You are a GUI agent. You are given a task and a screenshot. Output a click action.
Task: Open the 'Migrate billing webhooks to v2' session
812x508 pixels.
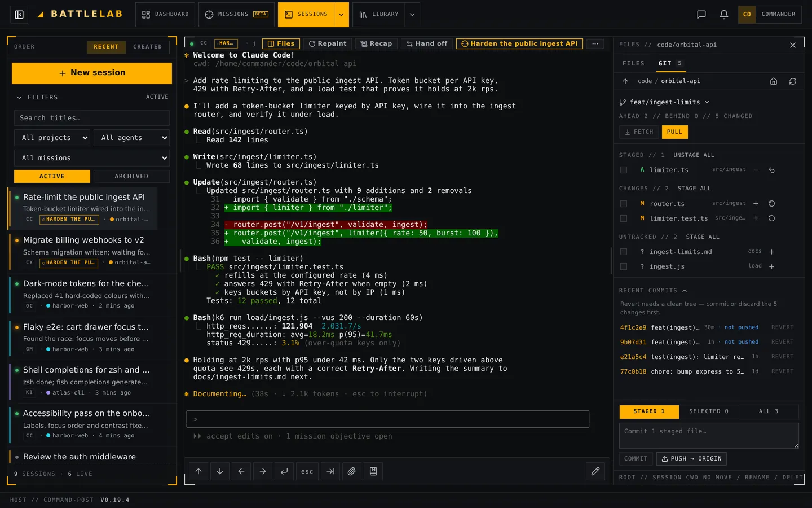click(83, 251)
